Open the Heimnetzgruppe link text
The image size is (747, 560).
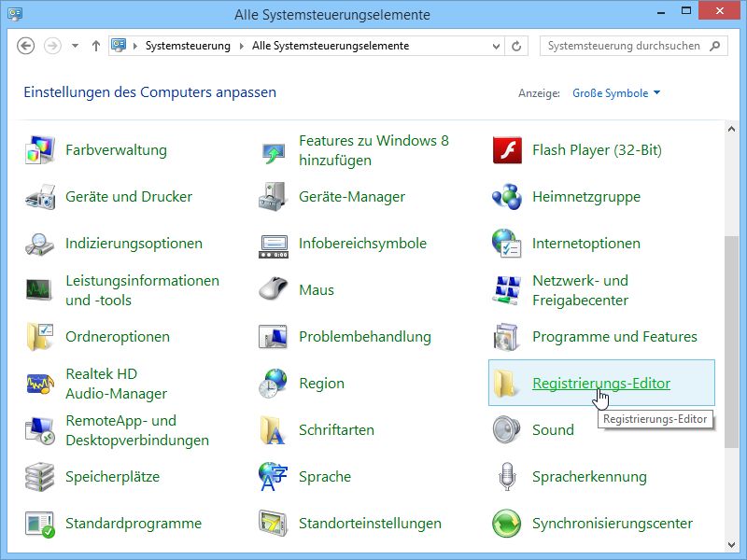click(x=586, y=197)
